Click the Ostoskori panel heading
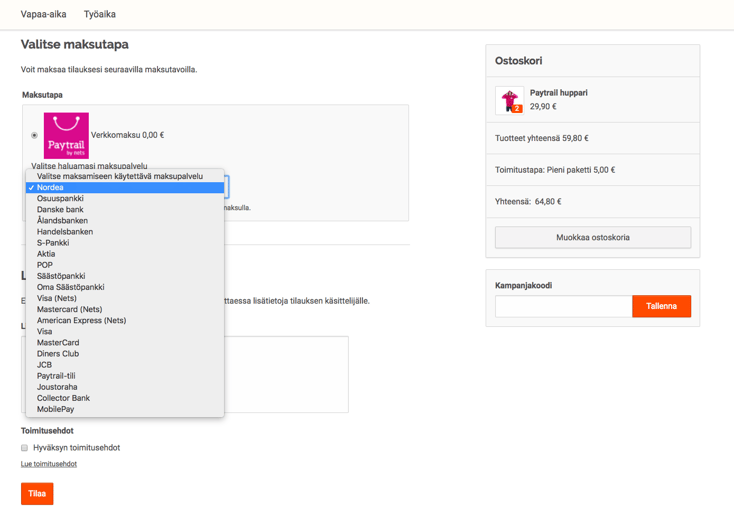The width and height of the screenshot is (734, 517). click(x=519, y=61)
